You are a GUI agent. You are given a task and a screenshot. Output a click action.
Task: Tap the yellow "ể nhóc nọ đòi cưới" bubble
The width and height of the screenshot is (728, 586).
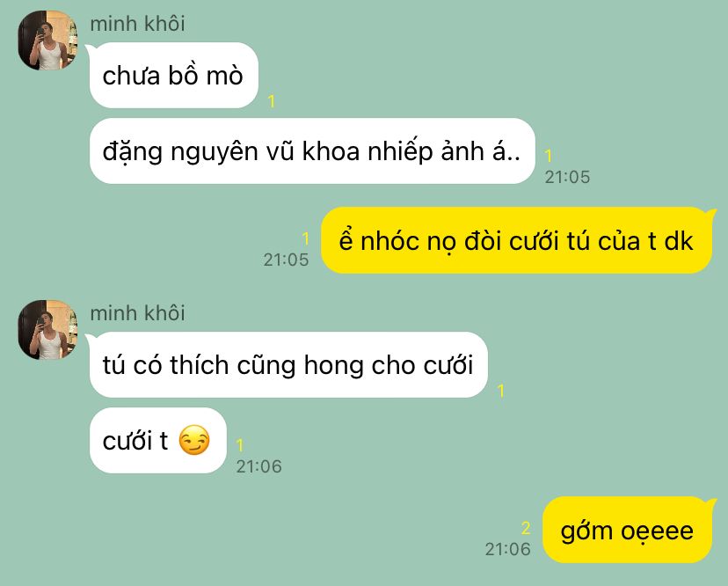coord(516,240)
